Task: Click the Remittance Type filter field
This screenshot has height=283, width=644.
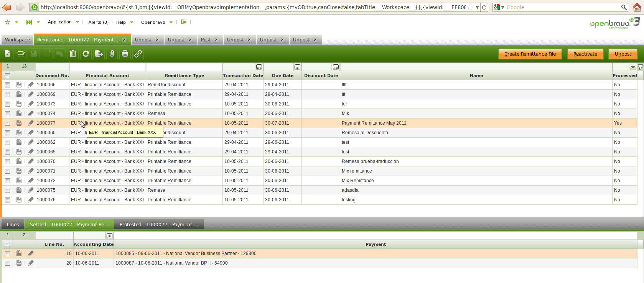Action: (184, 67)
